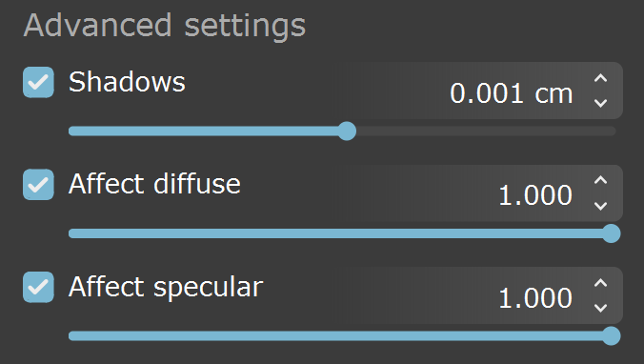Increase Shadows value with the up arrow
Image resolution: width=644 pixels, height=364 pixels.
point(600,78)
